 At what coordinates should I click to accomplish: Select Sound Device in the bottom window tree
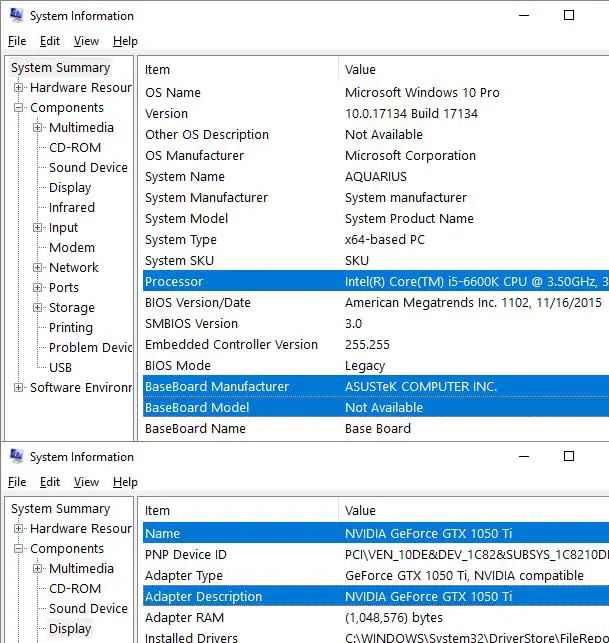(88, 609)
